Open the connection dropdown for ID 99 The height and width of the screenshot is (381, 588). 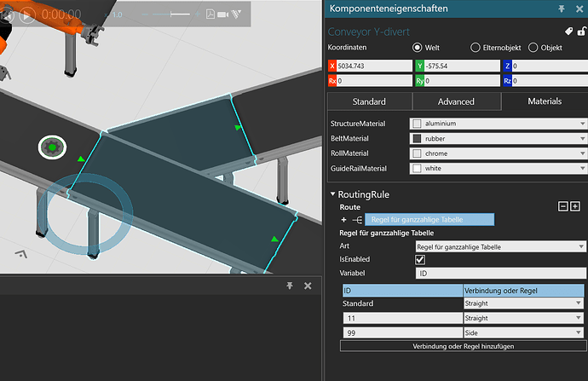point(523,332)
